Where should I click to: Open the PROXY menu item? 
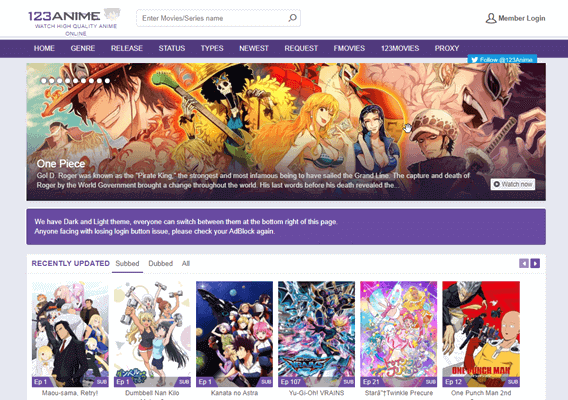[447, 48]
